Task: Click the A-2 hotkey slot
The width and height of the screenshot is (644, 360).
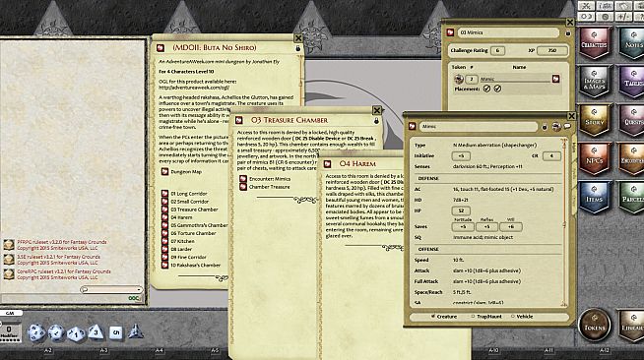Action: pos(48,350)
